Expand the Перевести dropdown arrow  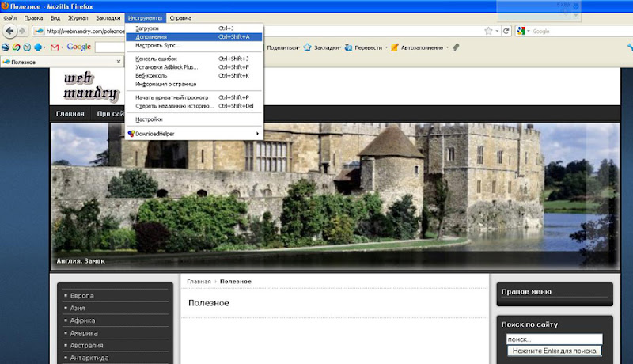click(386, 47)
